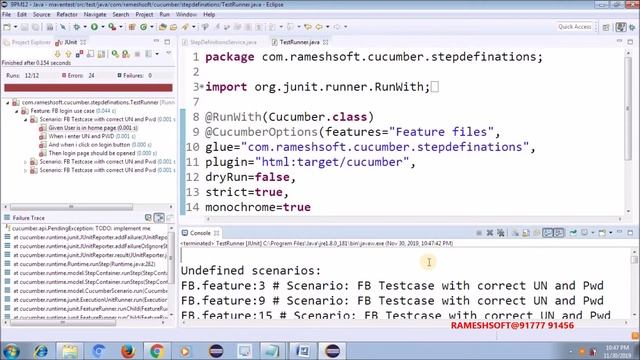Toggle Show Console on Standard Error change
The height and width of the screenshot is (360, 640).
558,233
